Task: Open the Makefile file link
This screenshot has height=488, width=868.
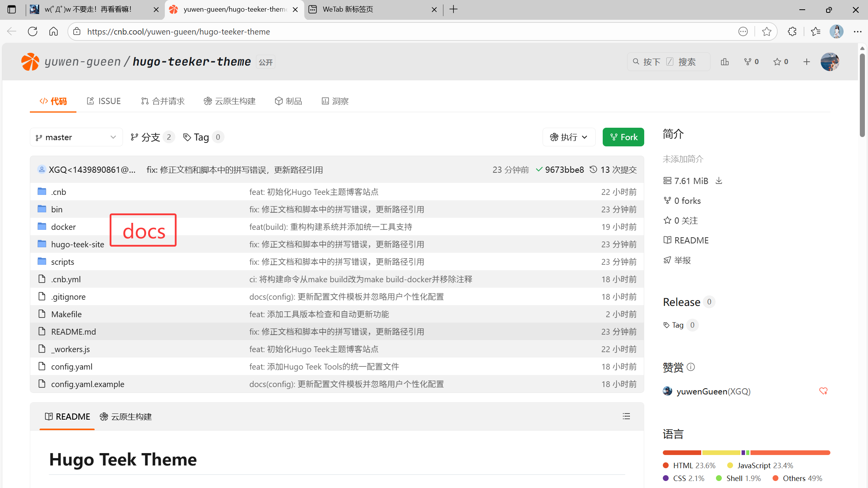Action: (x=66, y=314)
